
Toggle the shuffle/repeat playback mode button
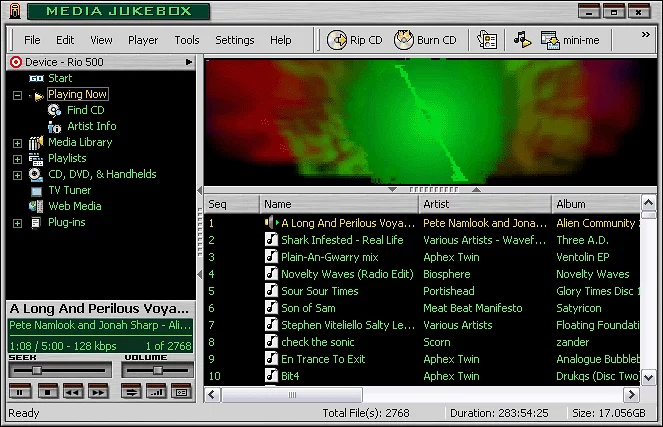(x=131, y=391)
